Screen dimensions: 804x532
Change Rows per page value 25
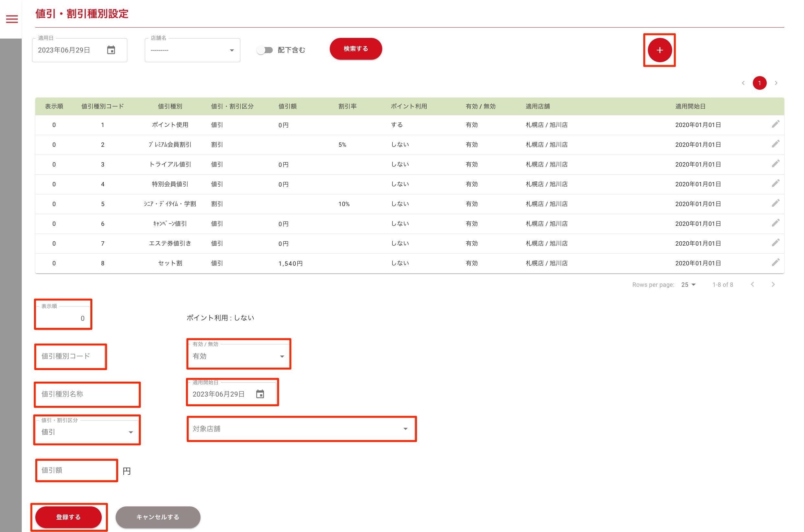[x=688, y=285]
